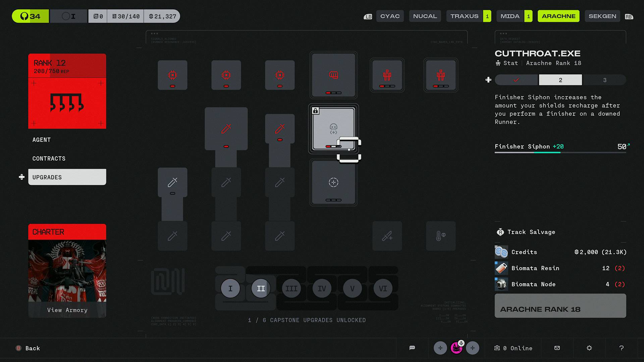Select the locked skull Cutthroat.exe upgrade node
This screenshot has height=362, width=644.
pyautogui.click(x=333, y=128)
